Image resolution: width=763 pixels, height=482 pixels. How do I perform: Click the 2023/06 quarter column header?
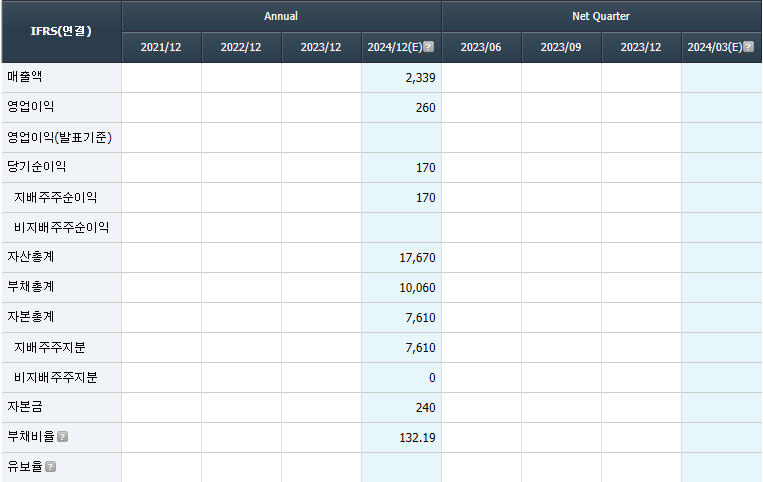click(481, 47)
